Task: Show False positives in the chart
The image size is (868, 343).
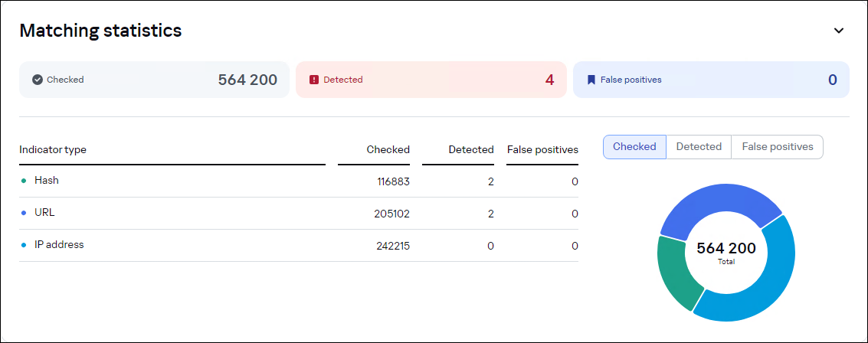Action: click(778, 147)
